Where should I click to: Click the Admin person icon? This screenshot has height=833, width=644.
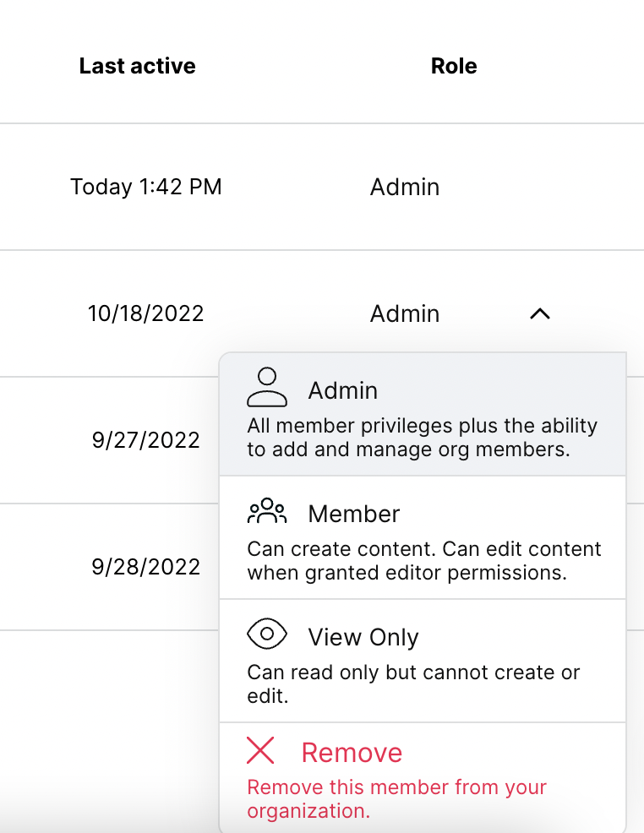tap(267, 387)
